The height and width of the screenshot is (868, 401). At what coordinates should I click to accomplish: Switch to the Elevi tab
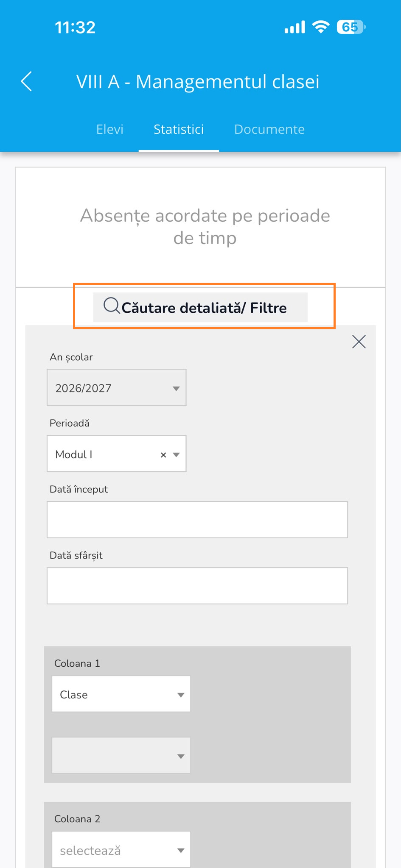[110, 129]
